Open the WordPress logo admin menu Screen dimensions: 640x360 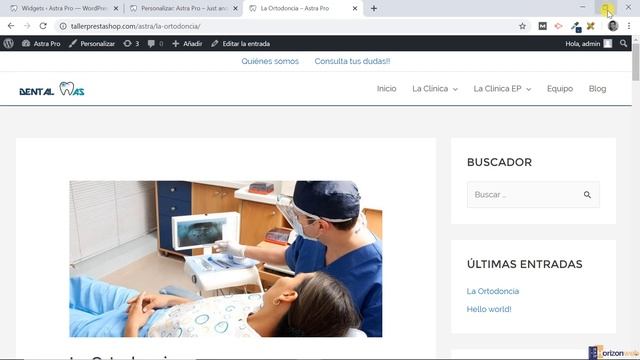click(9, 44)
